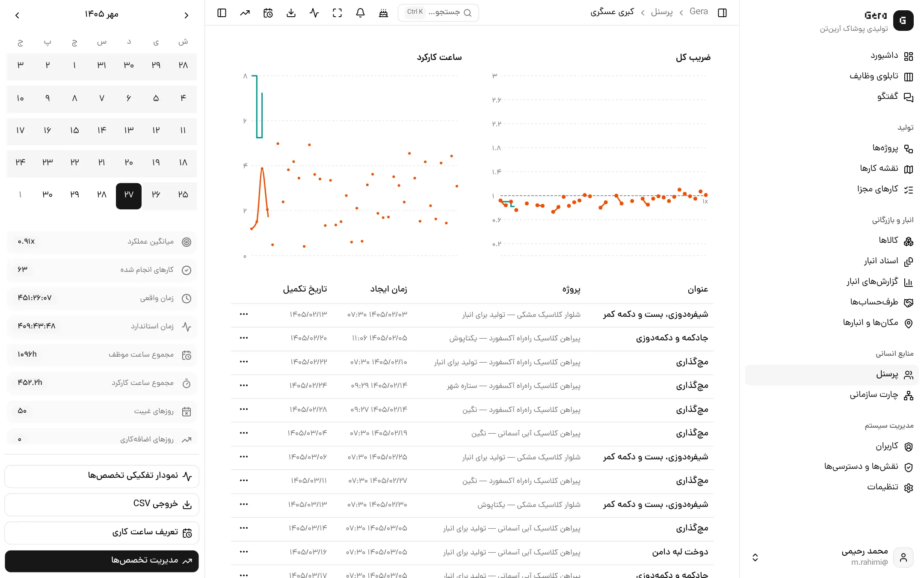Click the پرسنل users icon
924x578 pixels.
point(909,375)
